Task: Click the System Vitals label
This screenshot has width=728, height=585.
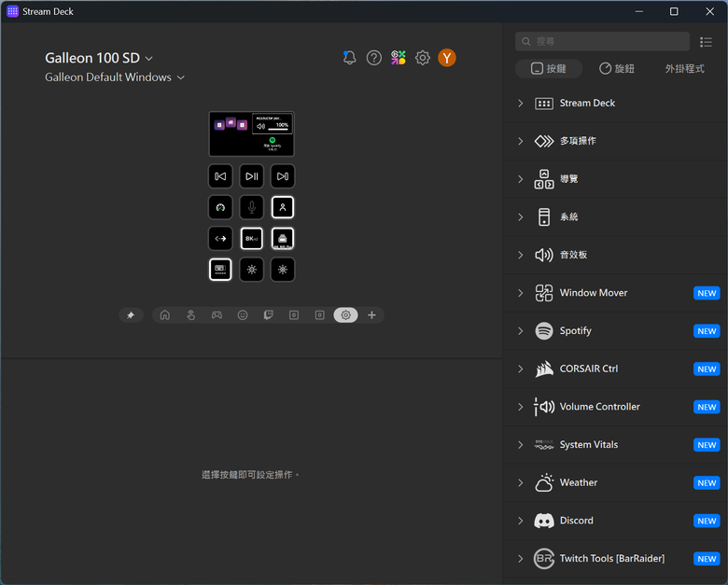Action: (x=589, y=445)
